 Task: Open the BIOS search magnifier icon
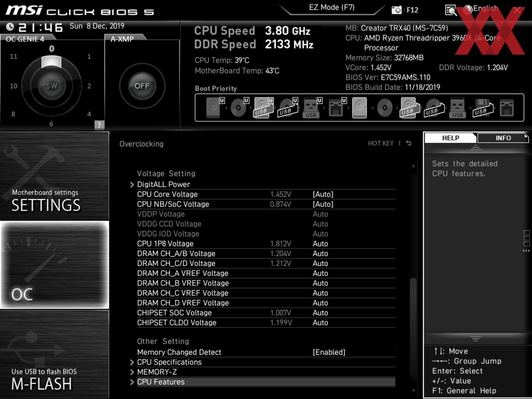pos(451,10)
